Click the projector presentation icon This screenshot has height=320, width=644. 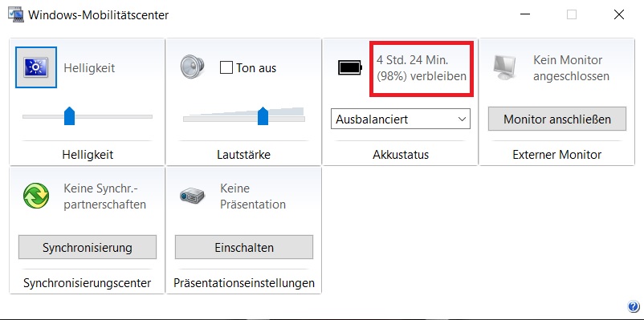(192, 196)
